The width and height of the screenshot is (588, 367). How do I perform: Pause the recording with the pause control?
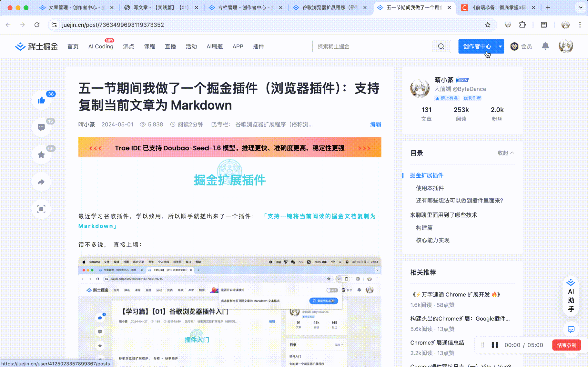pos(495,345)
